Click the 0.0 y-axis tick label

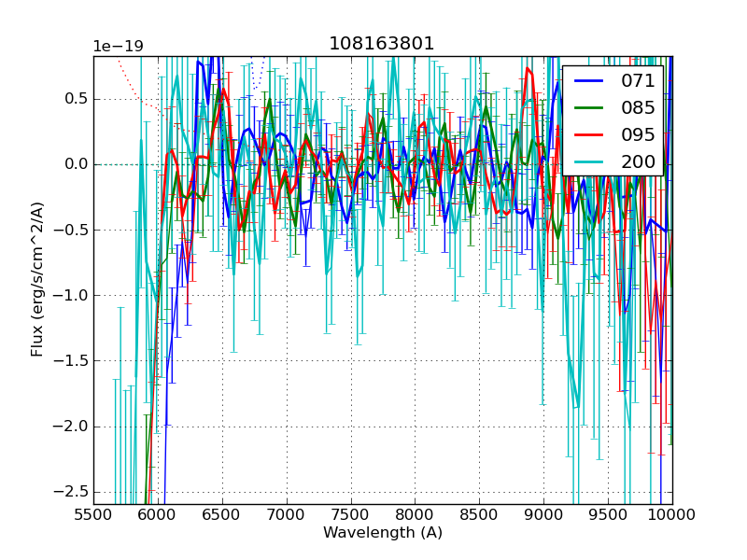click(x=74, y=164)
